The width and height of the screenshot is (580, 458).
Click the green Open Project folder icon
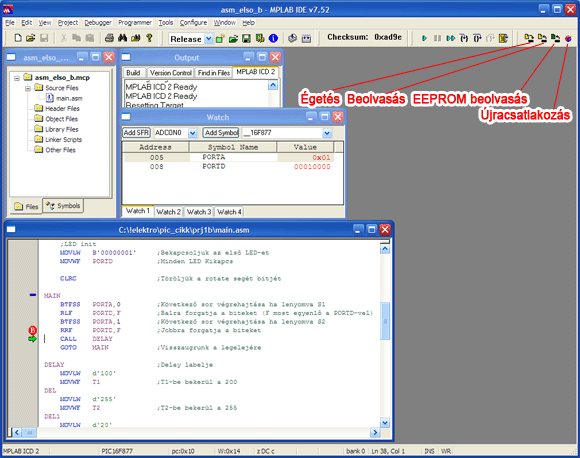tap(233, 38)
